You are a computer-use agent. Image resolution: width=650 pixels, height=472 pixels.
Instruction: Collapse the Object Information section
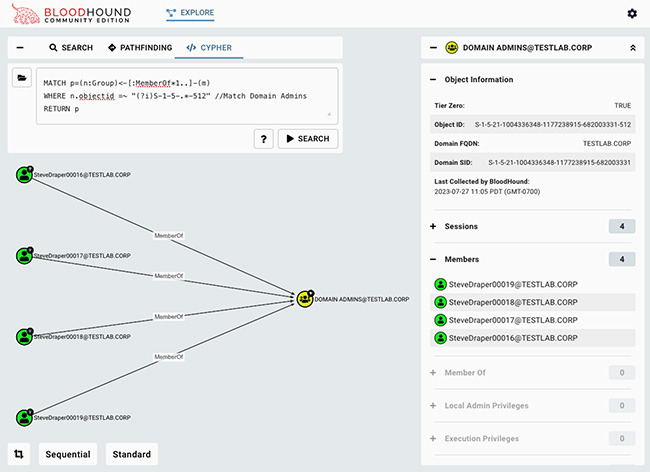pos(433,80)
